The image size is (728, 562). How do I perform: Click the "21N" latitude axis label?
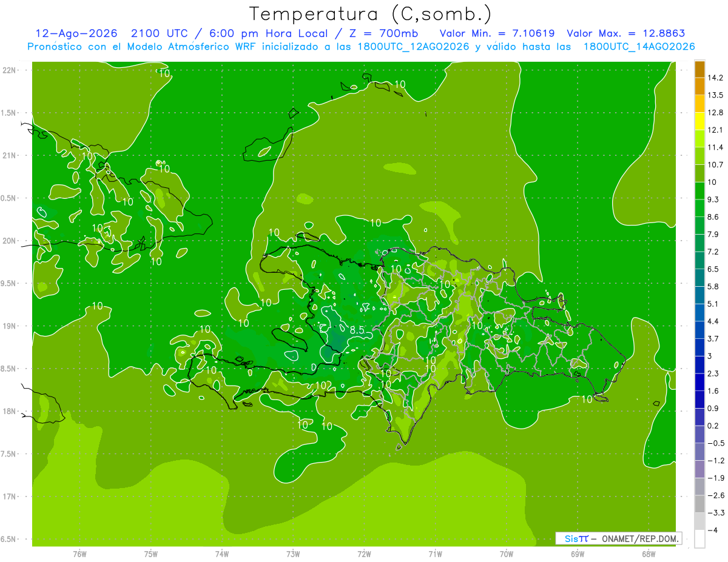8,155
